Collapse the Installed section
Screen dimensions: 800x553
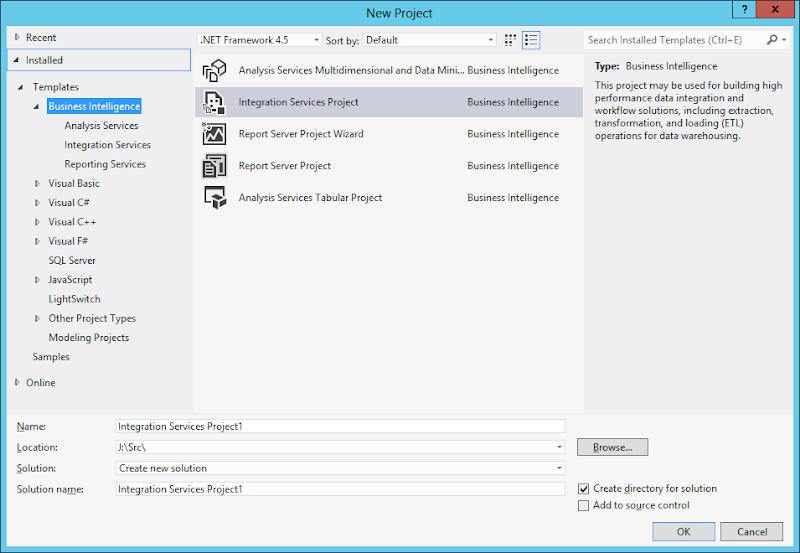click(16, 60)
